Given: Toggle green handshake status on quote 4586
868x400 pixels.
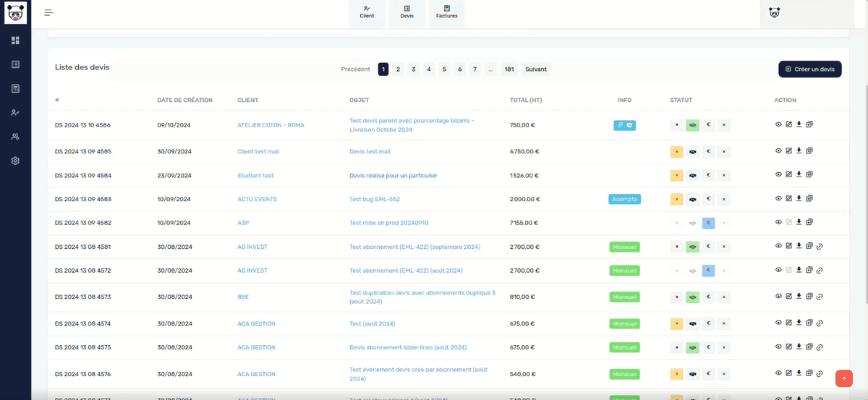Looking at the screenshot, I should click(693, 125).
